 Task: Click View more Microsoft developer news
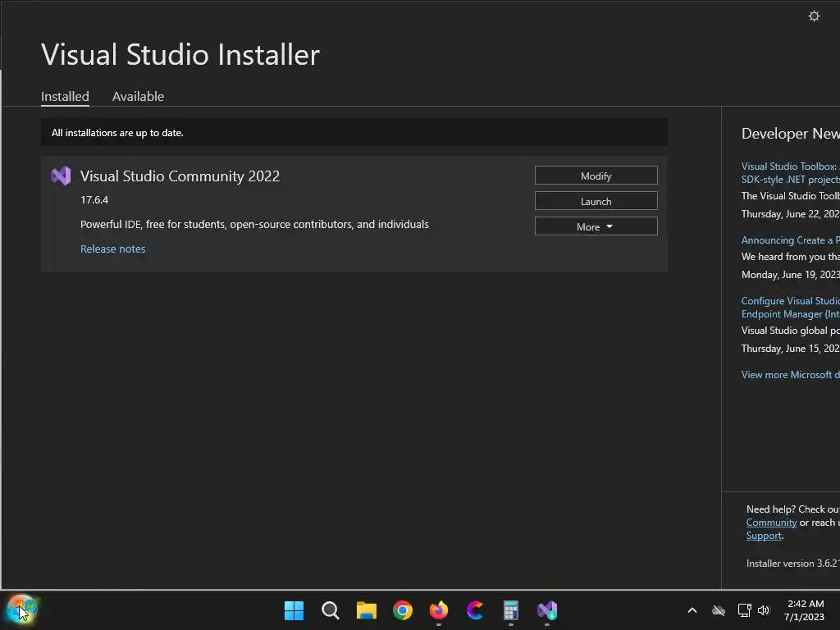click(790, 374)
